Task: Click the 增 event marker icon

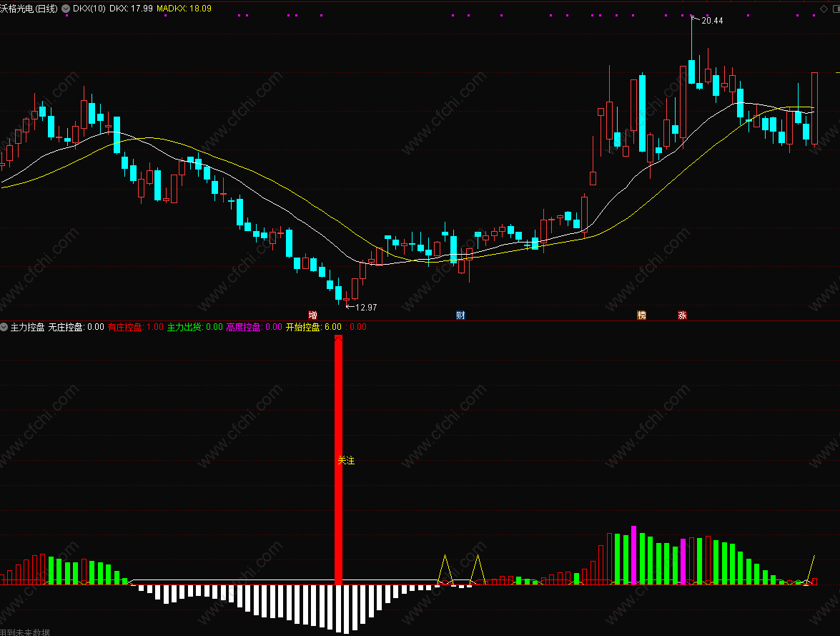Action: (313, 315)
